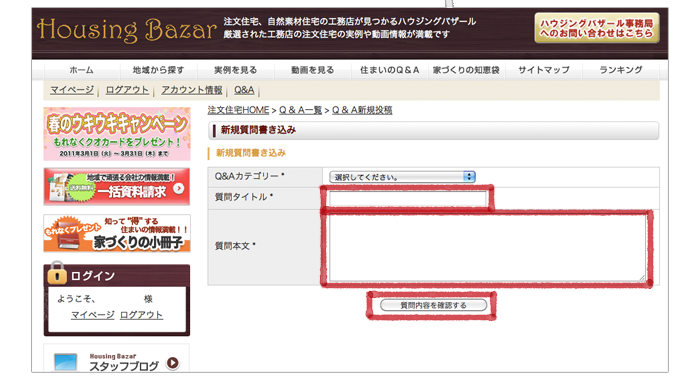Click ログアウト link in sub navigation
Viewport: 700px width, 380px height.
[127, 90]
